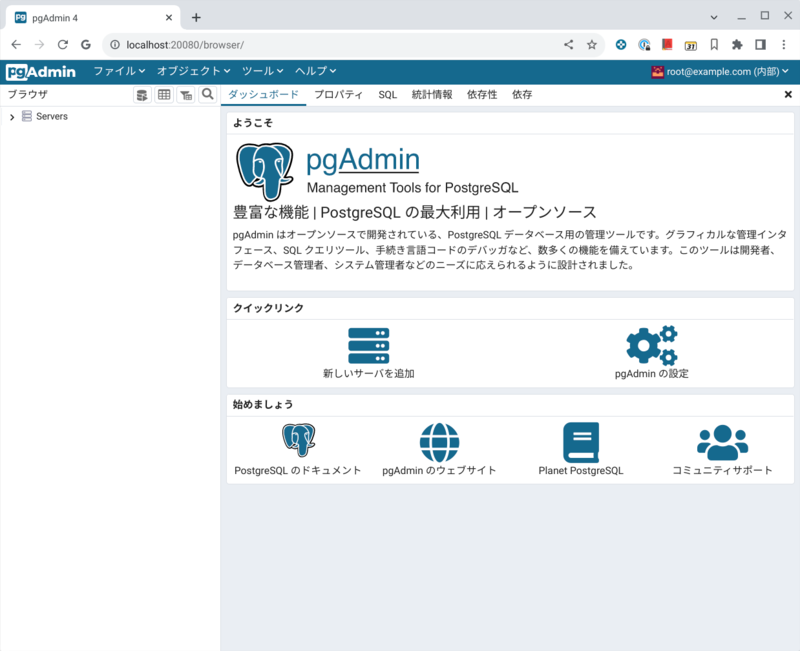The width and height of the screenshot is (800, 651).
Task: Open the ファイル menu
Action: point(119,71)
